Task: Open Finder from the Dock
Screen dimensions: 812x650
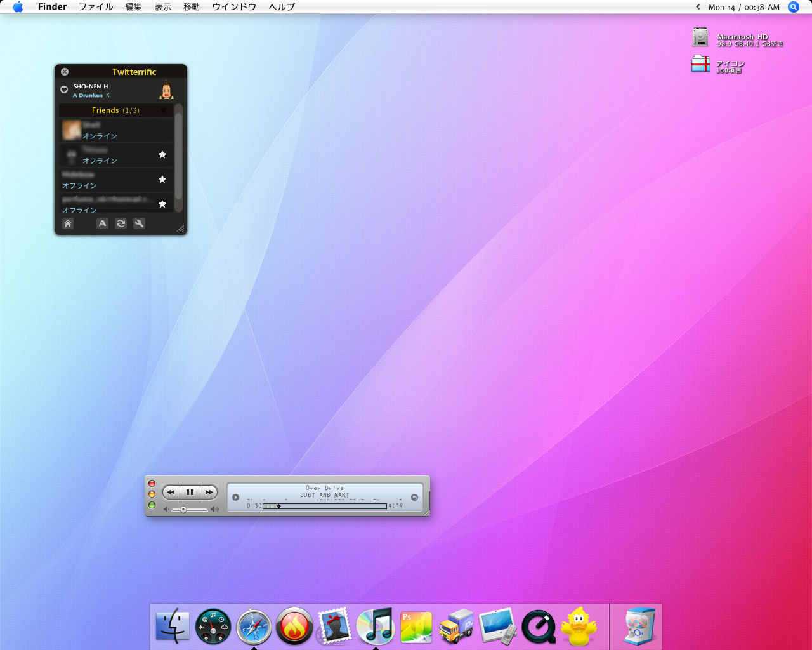Action: (173, 626)
